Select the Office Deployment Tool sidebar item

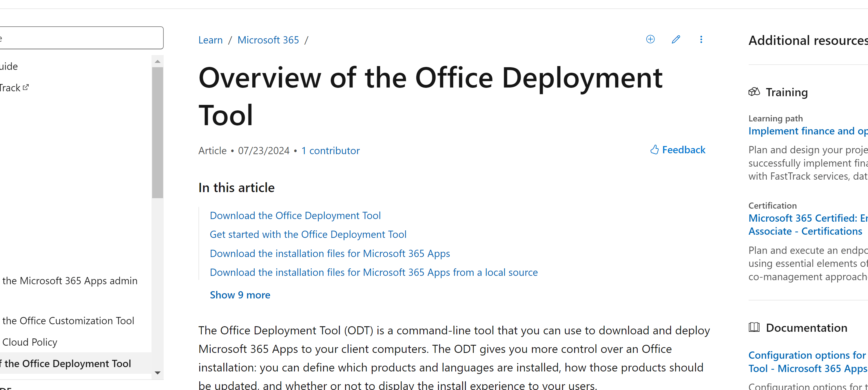tap(76, 363)
